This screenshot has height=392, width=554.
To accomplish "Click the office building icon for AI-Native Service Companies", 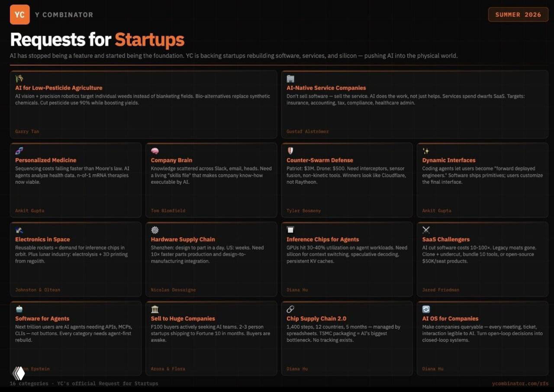I will 290,79.
